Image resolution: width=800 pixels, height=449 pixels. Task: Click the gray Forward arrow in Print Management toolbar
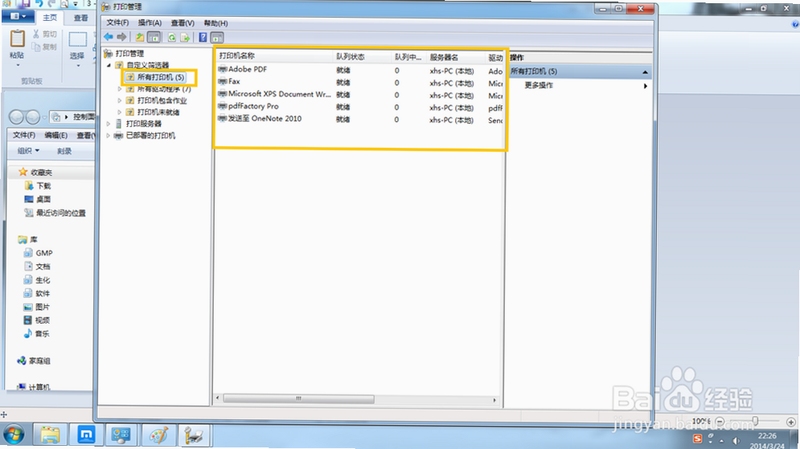(121, 37)
